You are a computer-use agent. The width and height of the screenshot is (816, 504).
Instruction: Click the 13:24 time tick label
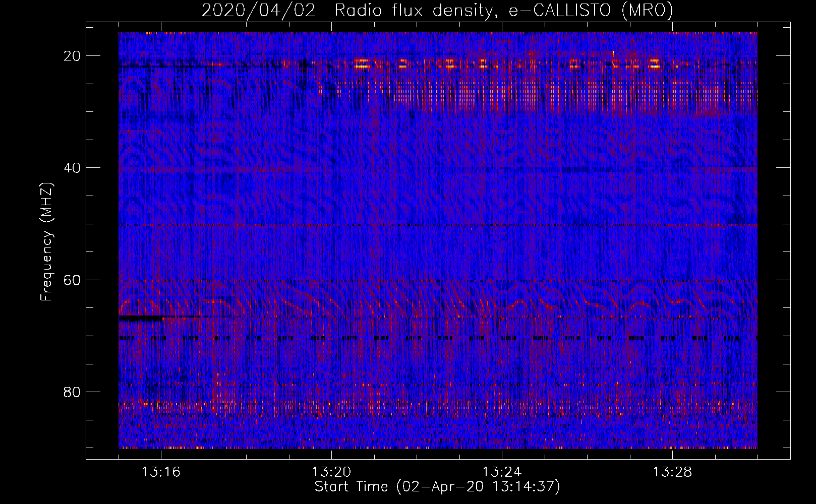[x=502, y=472]
